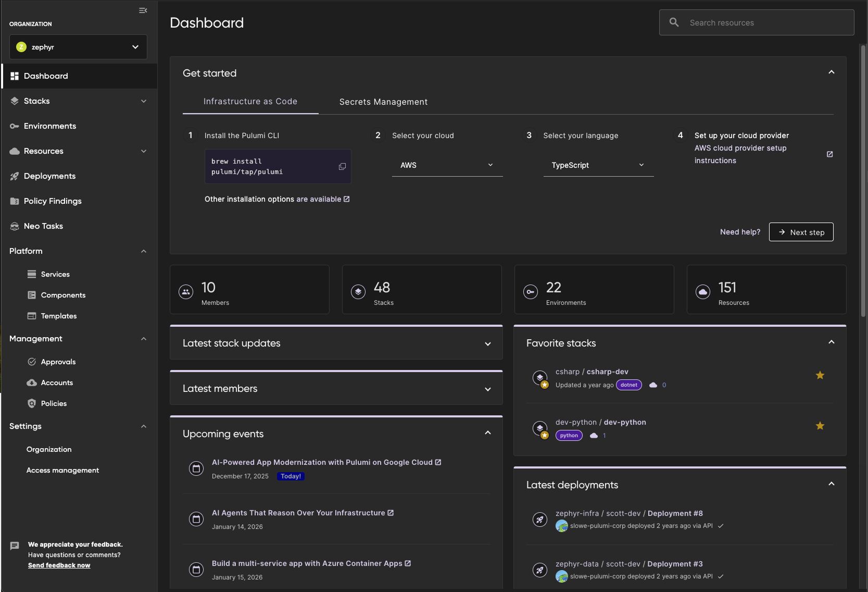Open AI Agents That Reason event link

pyautogui.click(x=303, y=513)
